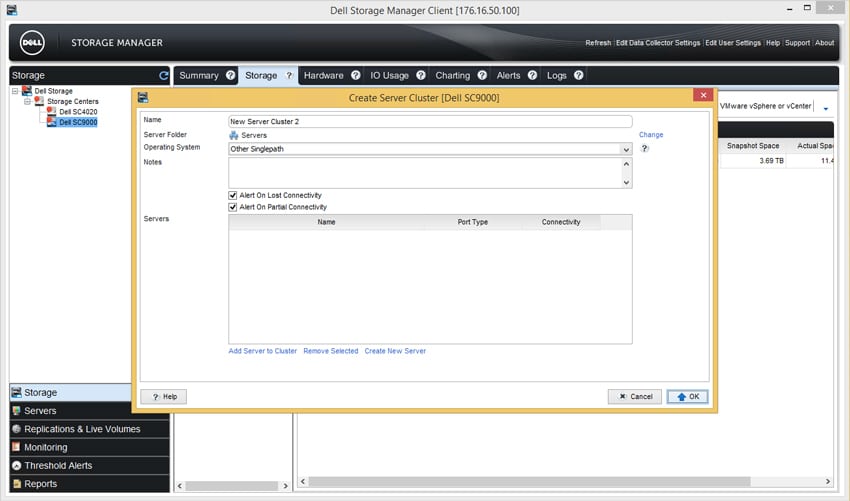Disable Alert On Partial Connectivity checkbox
850x501 pixels.
[233, 207]
